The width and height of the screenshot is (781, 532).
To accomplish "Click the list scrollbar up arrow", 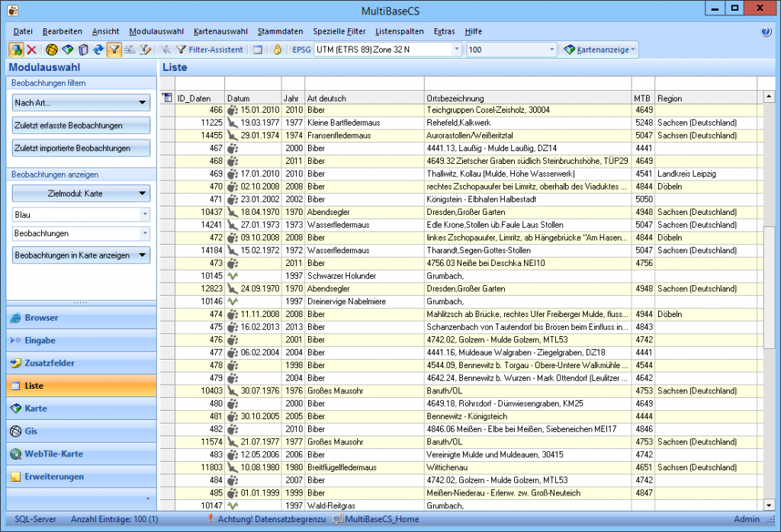I will tap(769, 95).
